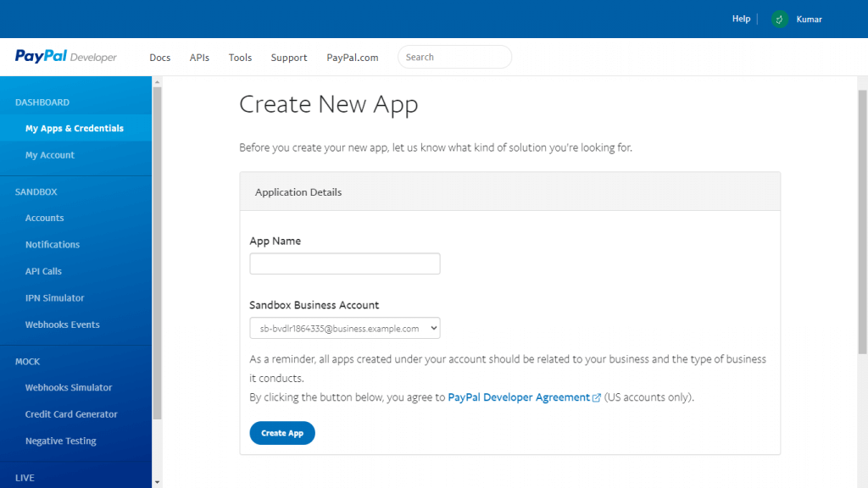Screen dimensions: 868x488
Task: Go to PayPal.com from the top navigation
Action: coord(352,57)
